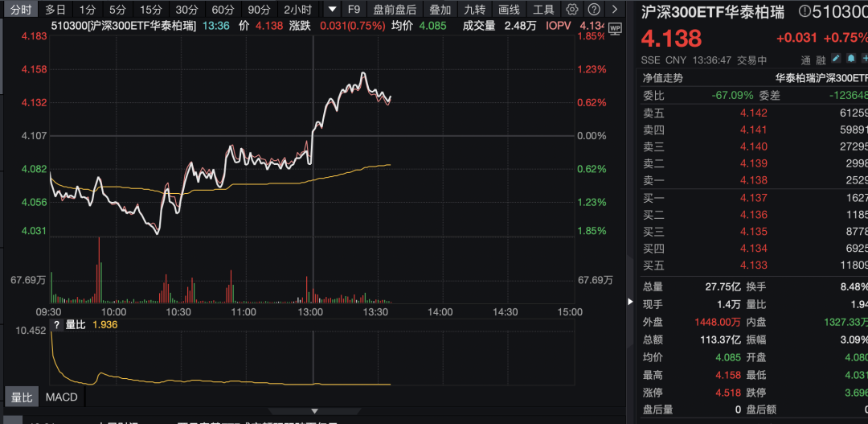Click stock title 沪深300ETF华泰柏瑞
This screenshot has width=868, height=424.
pyautogui.click(x=714, y=11)
